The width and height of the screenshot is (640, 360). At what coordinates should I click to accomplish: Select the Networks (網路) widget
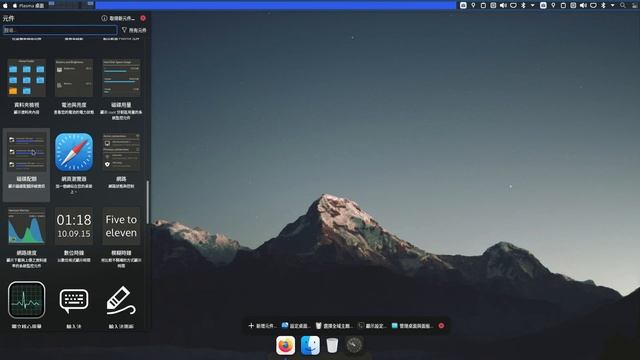tap(121, 161)
